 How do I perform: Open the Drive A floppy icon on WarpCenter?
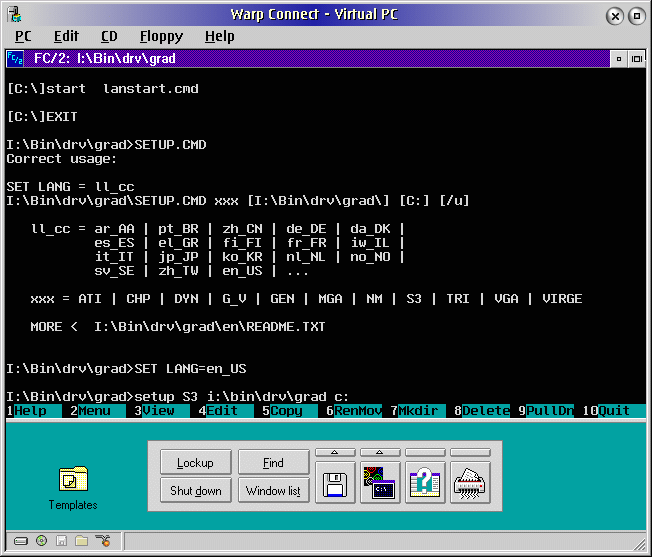[335, 483]
